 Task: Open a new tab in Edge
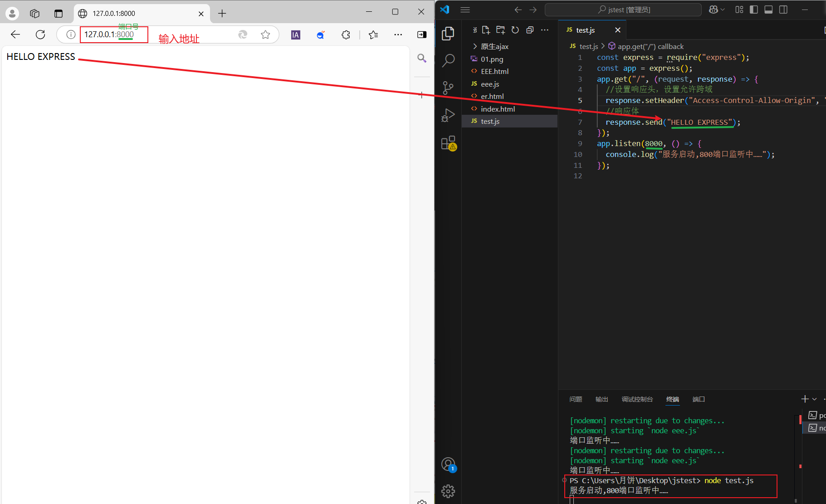tap(222, 14)
